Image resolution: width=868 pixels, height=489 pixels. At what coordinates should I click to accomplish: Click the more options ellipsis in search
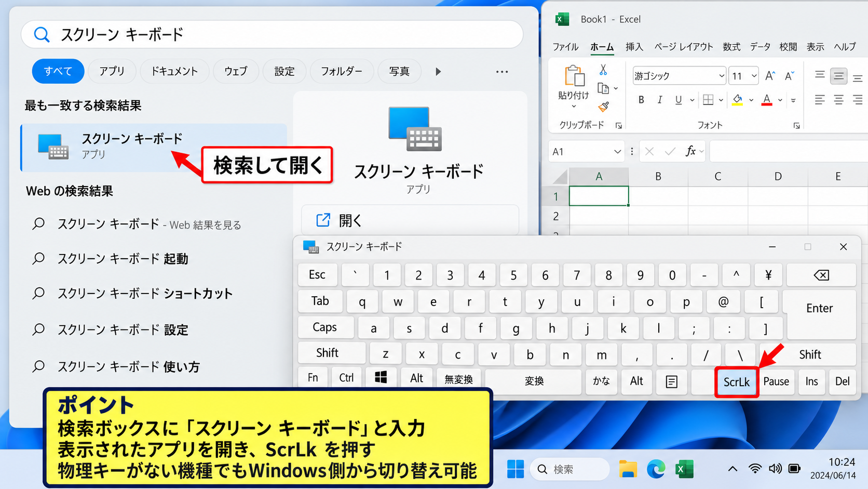pos(501,72)
